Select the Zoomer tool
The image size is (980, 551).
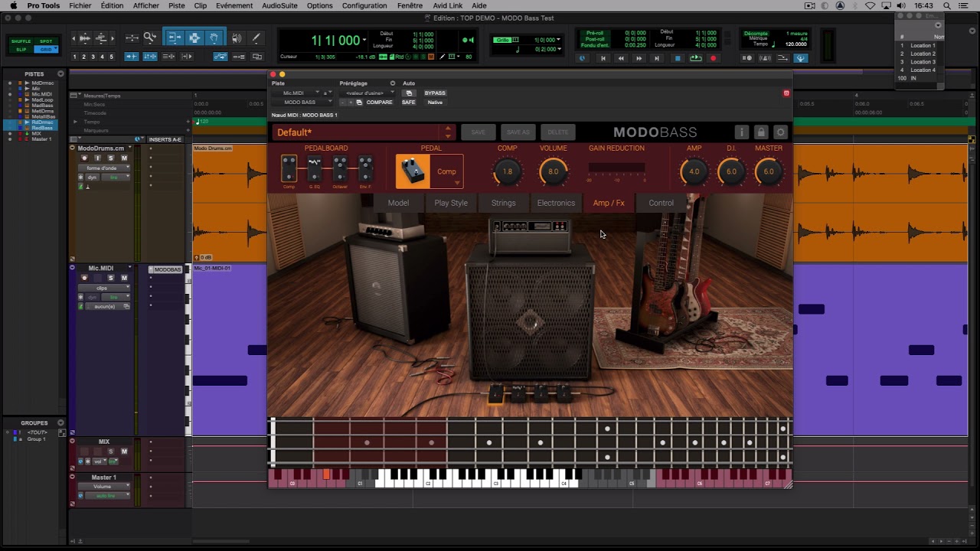tap(150, 37)
